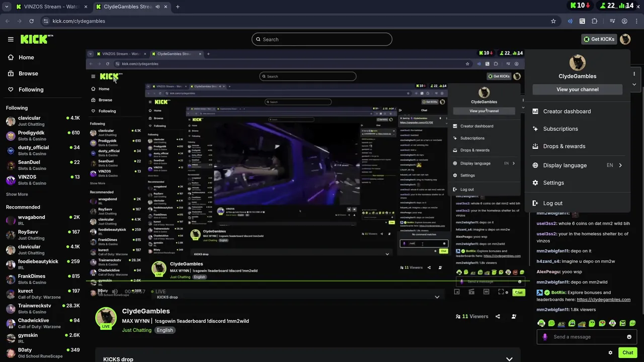Click the ClydeGambles LIVE avatar
This screenshot has height=362, width=644.
pos(106,318)
